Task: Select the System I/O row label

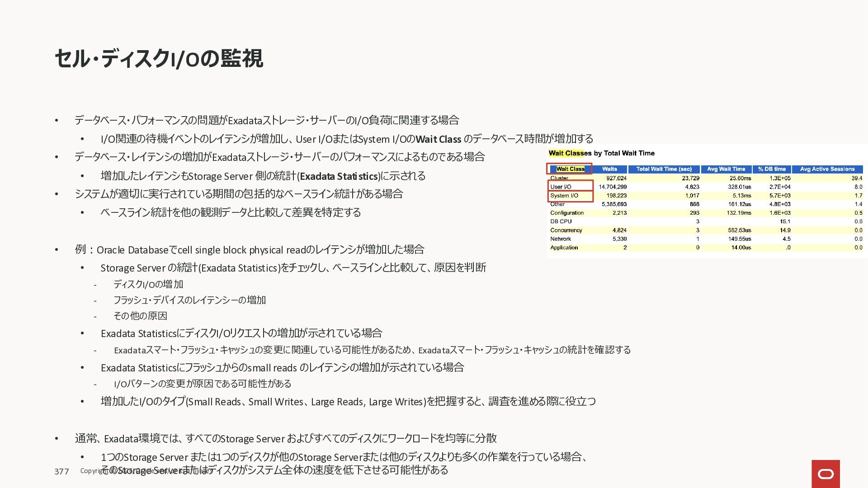Action: [564, 196]
